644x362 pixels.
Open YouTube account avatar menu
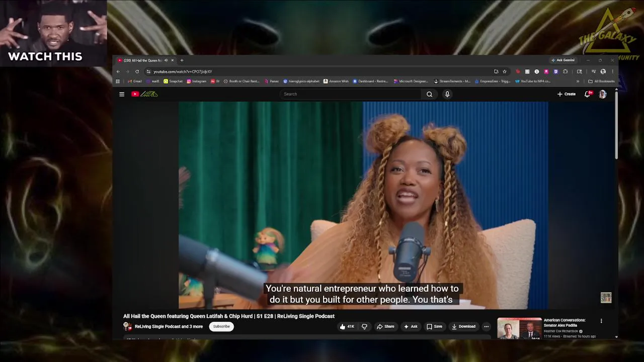click(603, 94)
